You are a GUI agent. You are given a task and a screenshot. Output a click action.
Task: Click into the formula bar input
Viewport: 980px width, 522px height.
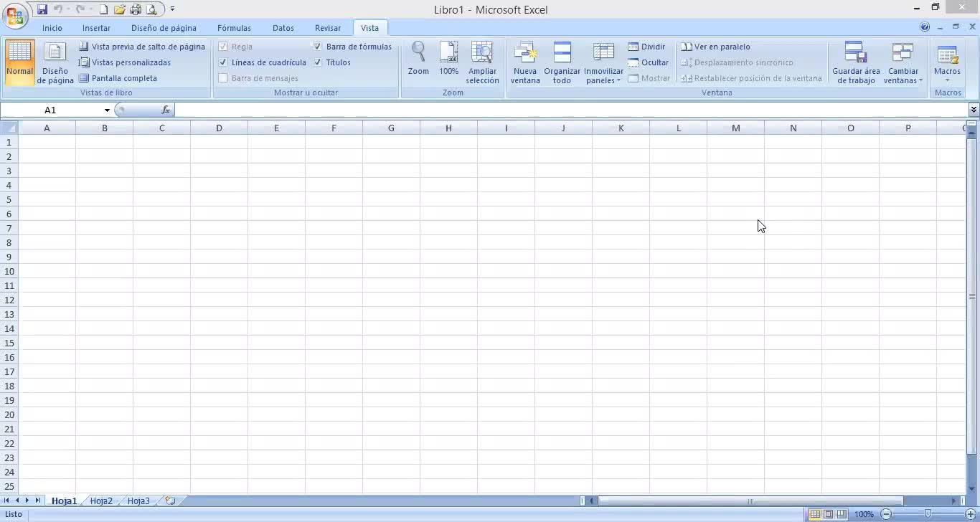click(570, 110)
